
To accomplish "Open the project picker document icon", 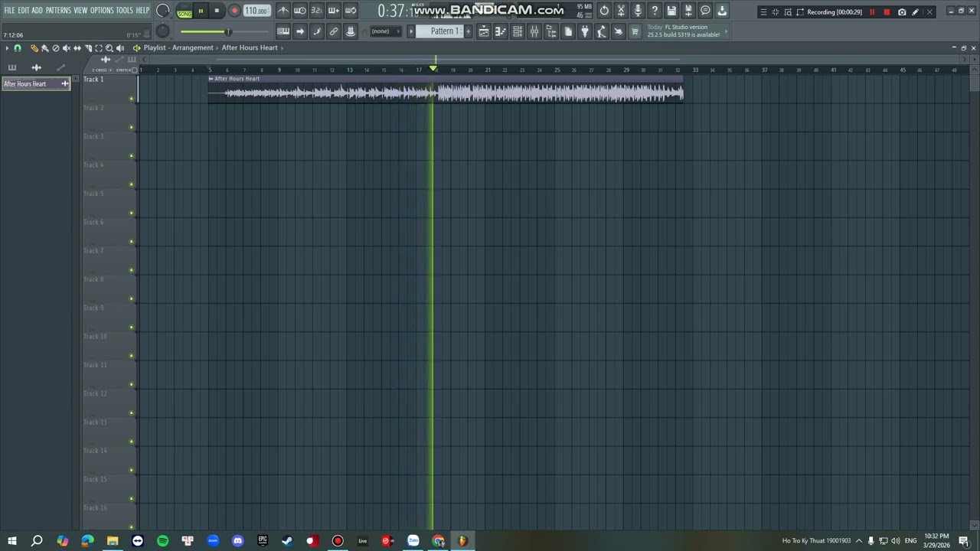I will (568, 31).
